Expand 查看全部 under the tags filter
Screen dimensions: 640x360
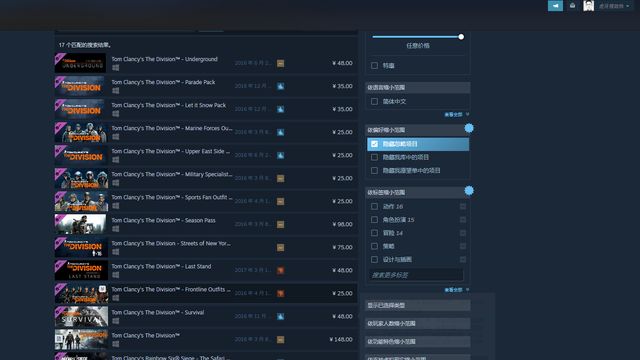tap(456, 290)
